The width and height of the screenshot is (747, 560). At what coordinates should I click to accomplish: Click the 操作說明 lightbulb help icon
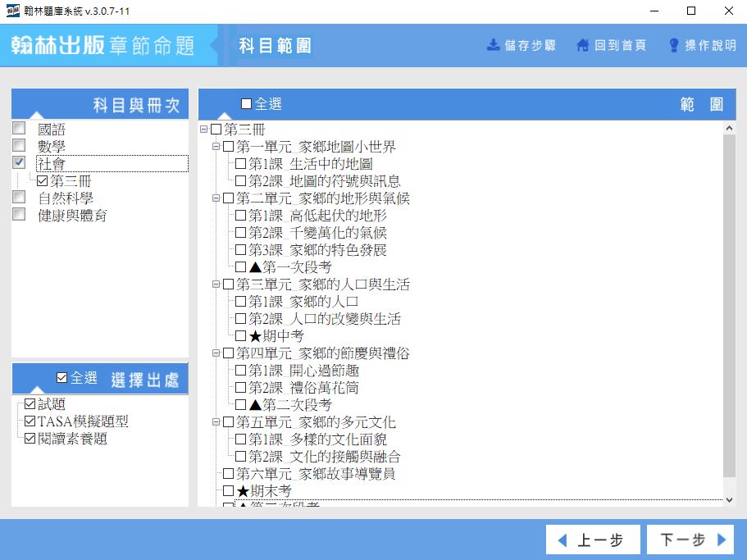pyautogui.click(x=674, y=45)
